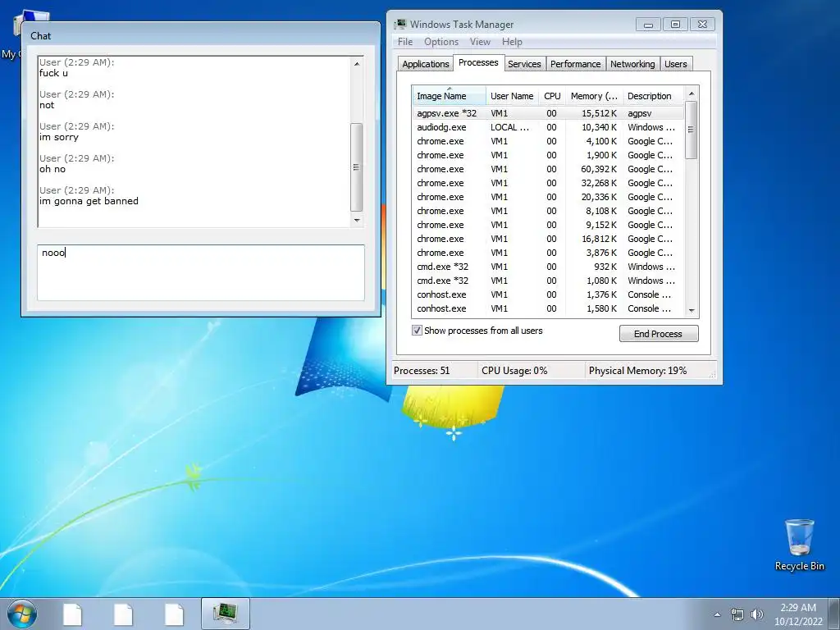Image resolution: width=840 pixels, height=630 pixels.
Task: Click the chat history scrollbar thumb
Action: [x=357, y=167]
